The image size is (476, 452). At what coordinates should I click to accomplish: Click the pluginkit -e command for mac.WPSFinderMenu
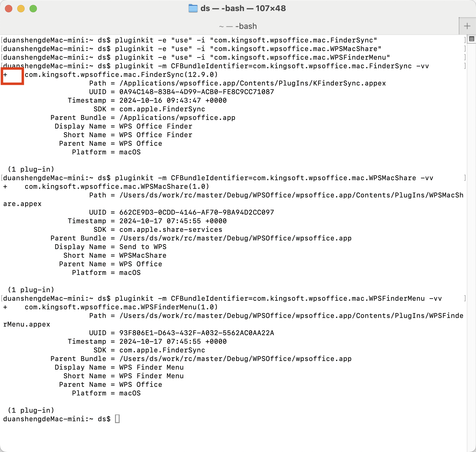click(x=252, y=57)
